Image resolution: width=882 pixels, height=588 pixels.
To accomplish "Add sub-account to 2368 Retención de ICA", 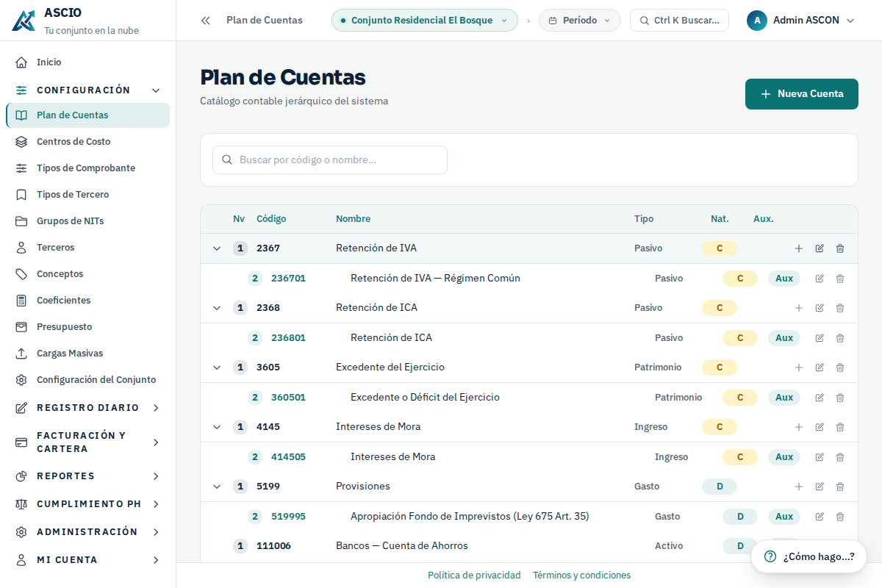I will click(x=799, y=308).
